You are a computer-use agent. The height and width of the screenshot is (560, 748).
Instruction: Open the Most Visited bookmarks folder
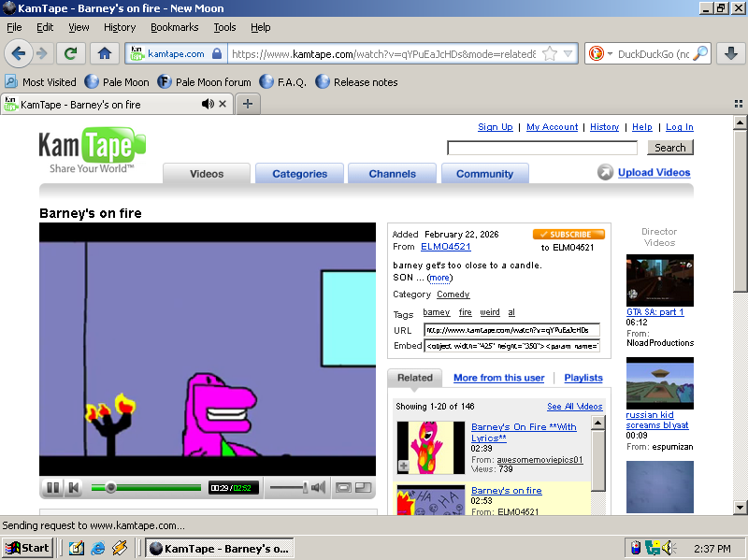[40, 82]
